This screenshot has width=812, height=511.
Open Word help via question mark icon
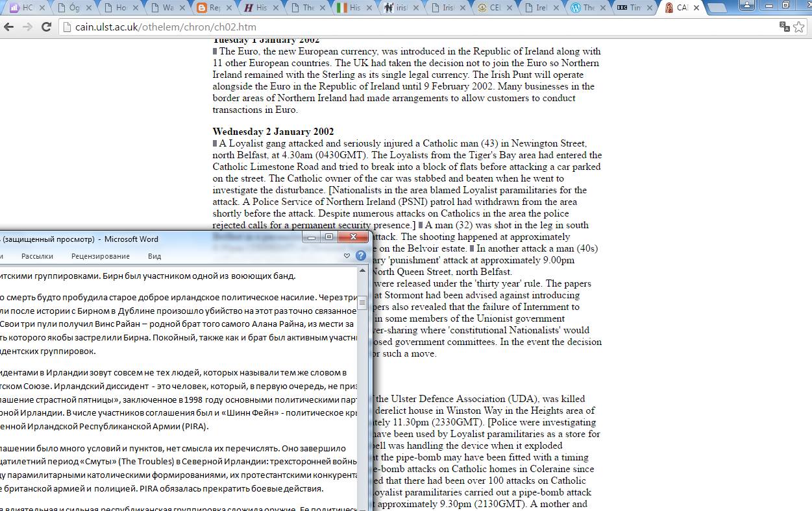[361, 255]
